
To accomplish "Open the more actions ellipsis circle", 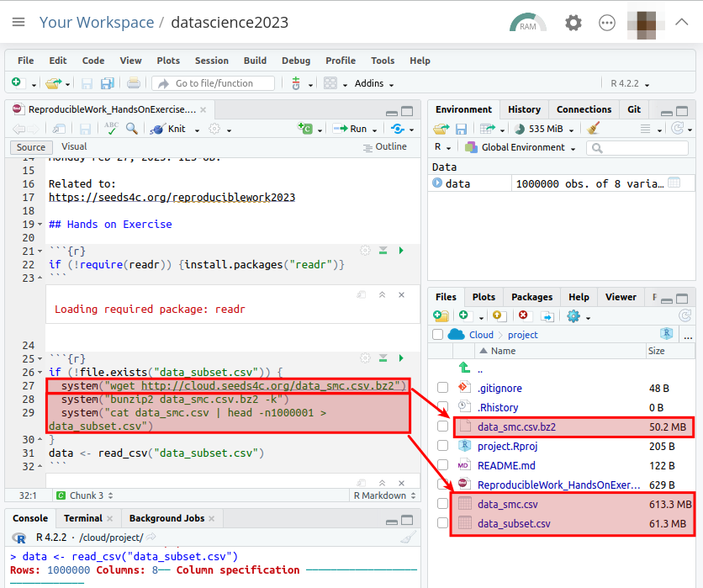I will point(606,23).
